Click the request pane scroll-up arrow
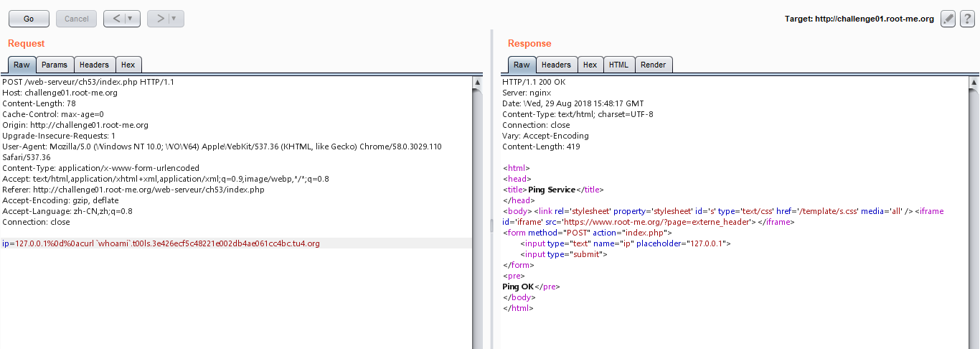The image size is (980, 349). (x=478, y=83)
